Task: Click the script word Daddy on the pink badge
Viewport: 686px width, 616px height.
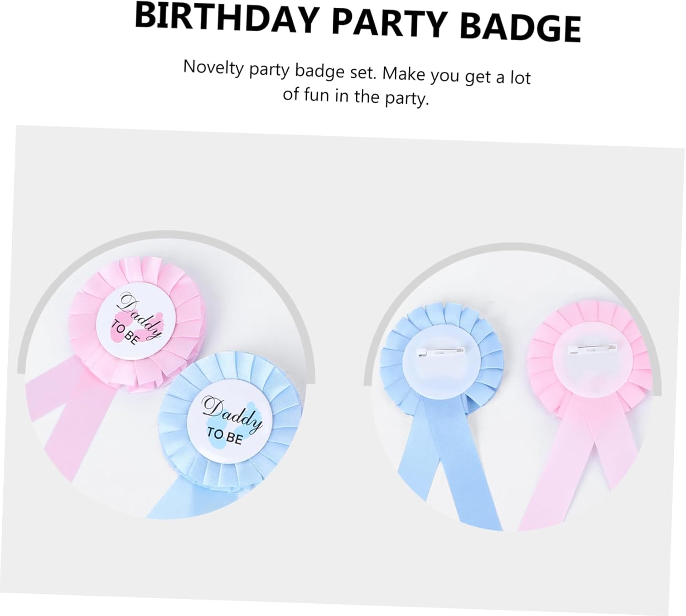Action: [140, 315]
